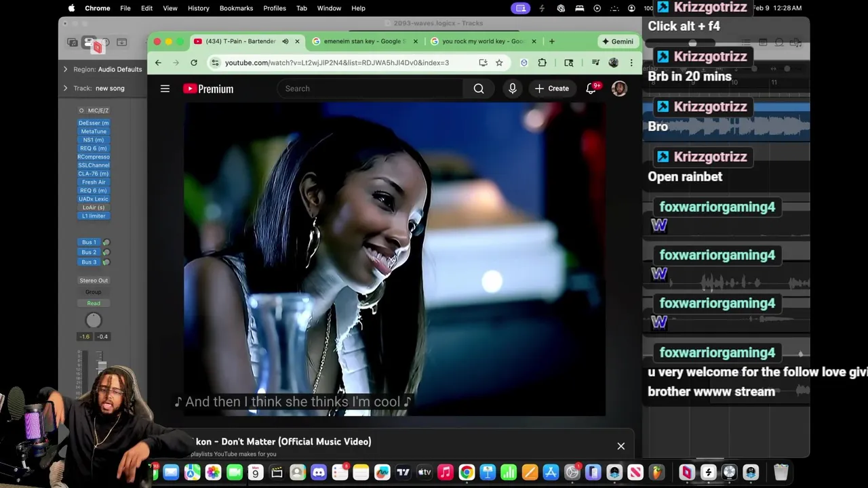Open Chrome media controls icon
868x488 pixels.
595,62
